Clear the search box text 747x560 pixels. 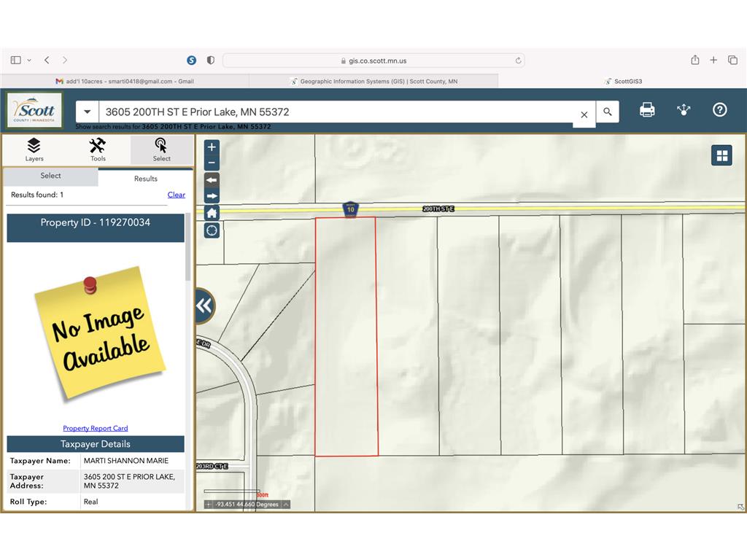coord(584,114)
